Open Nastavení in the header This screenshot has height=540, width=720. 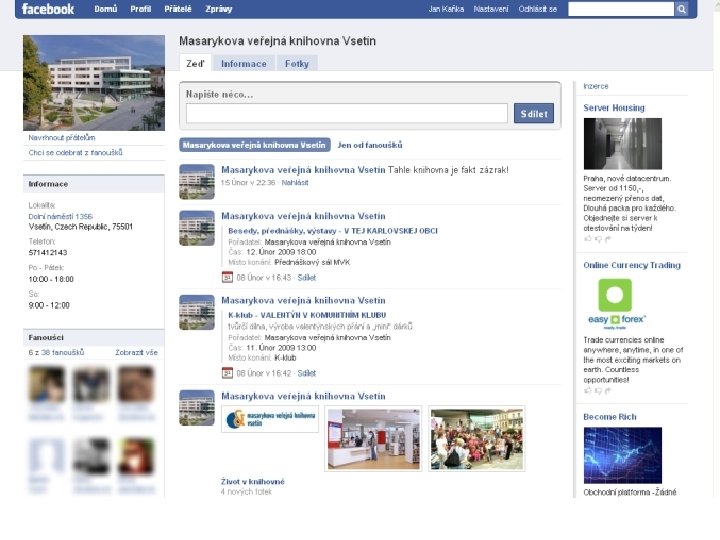coord(491,9)
